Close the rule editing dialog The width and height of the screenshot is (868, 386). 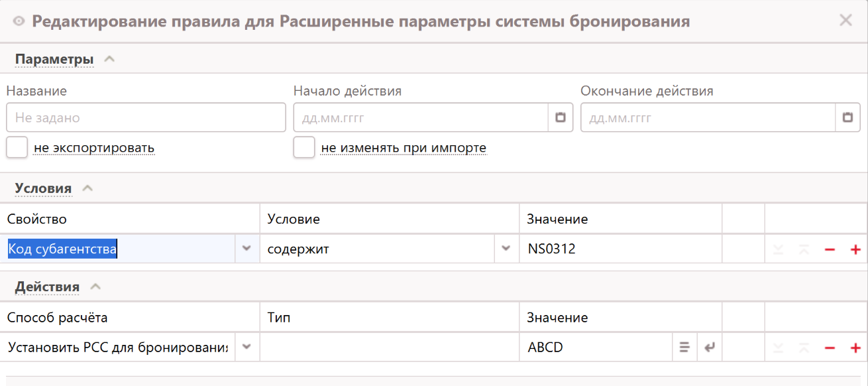point(845,20)
